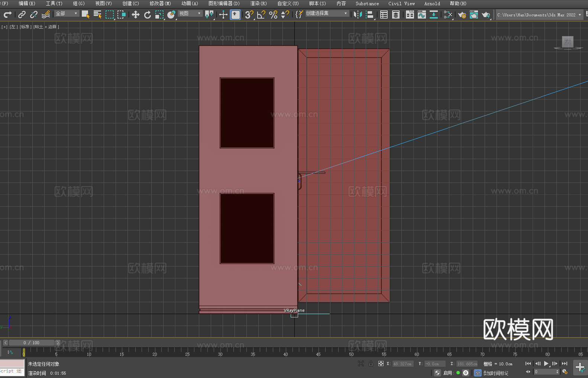Expand the project path dropdown

tap(579, 15)
